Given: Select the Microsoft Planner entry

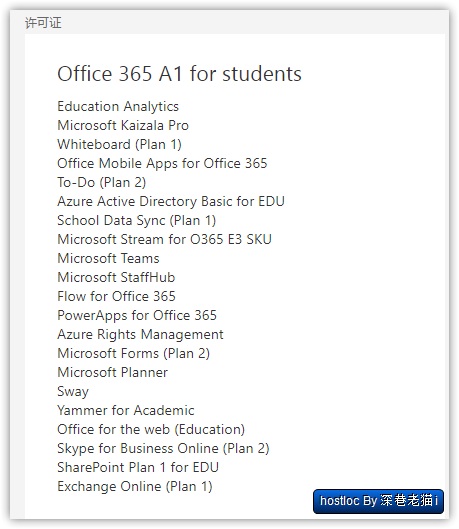Looking at the screenshot, I should click(x=112, y=372).
